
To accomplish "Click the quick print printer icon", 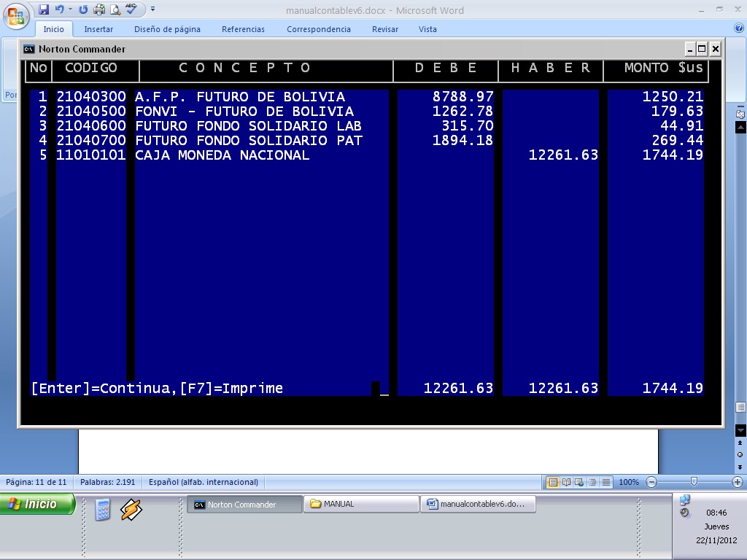I will [x=99, y=9].
